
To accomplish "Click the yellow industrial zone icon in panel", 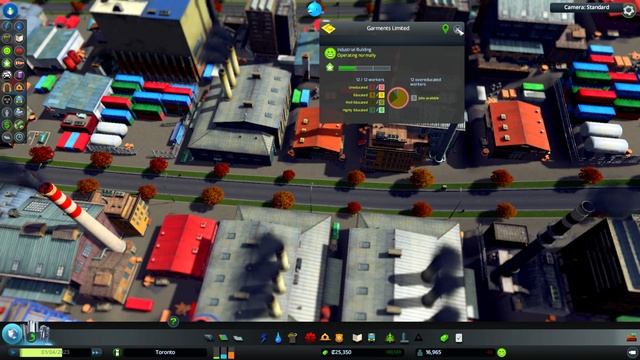I will [328, 29].
